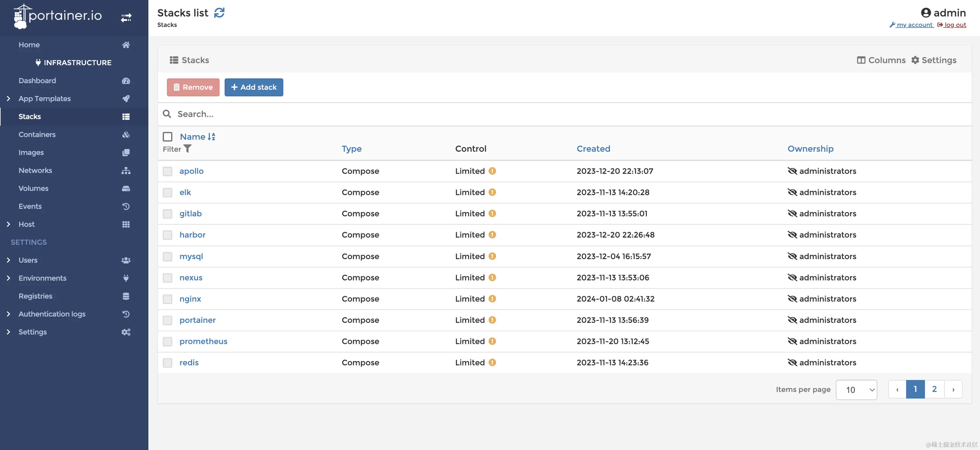Expand the Environments chevron

(x=8, y=278)
